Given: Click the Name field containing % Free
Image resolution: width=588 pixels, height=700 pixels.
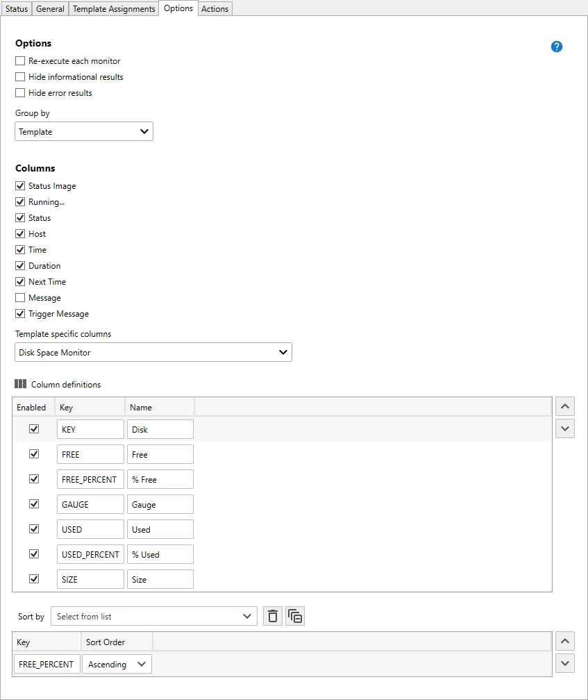Looking at the screenshot, I should (x=160, y=479).
